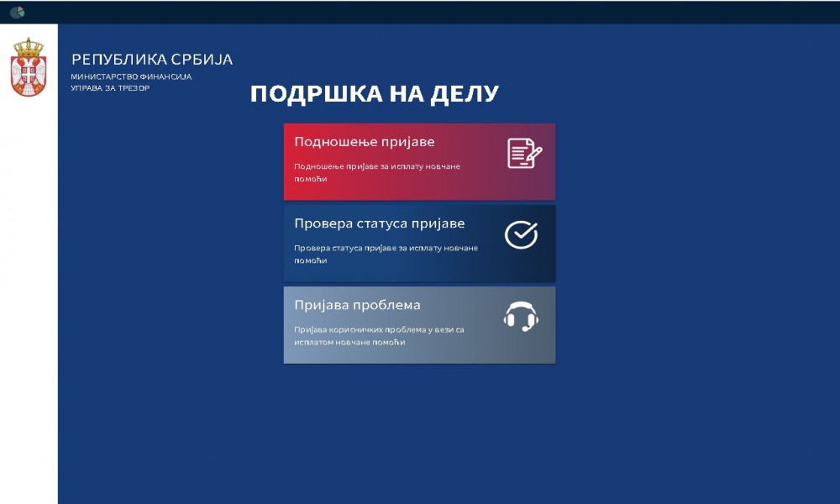Click the Serbian coat of arms logo
This screenshot has width=840, height=504.
click(29, 67)
